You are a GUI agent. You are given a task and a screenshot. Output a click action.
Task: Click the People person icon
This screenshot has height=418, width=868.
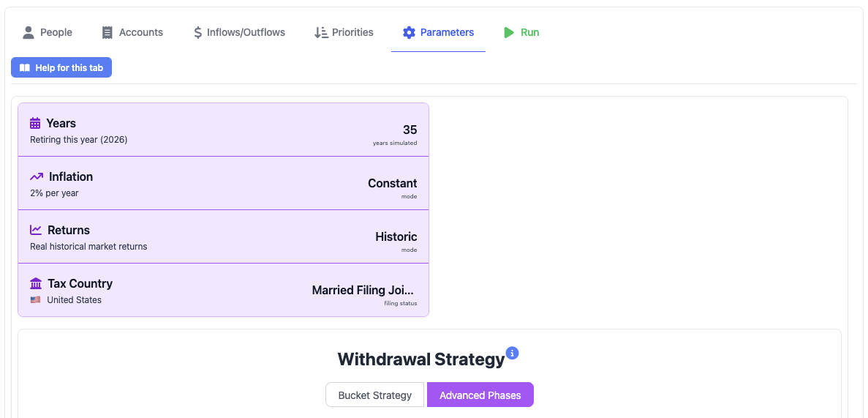[29, 32]
